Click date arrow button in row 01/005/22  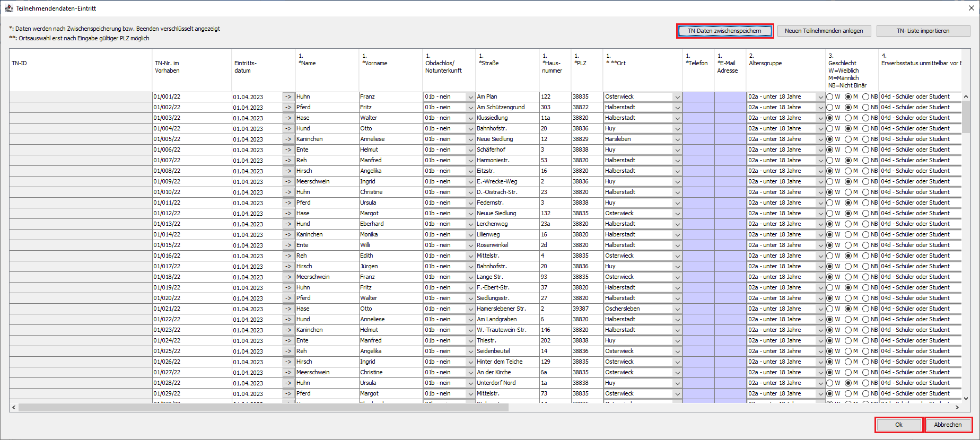288,139
